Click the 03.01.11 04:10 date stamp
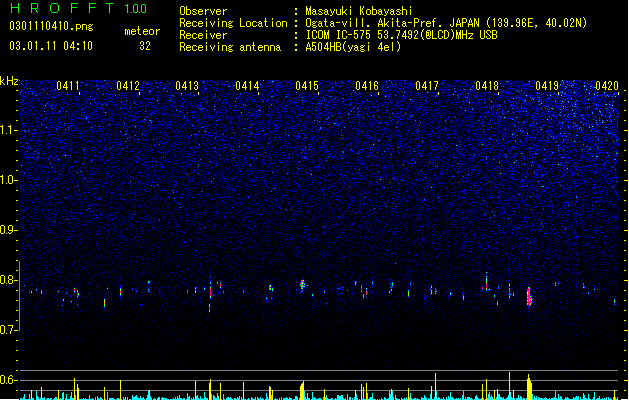Viewport: 629px width, 400px height. coord(51,46)
